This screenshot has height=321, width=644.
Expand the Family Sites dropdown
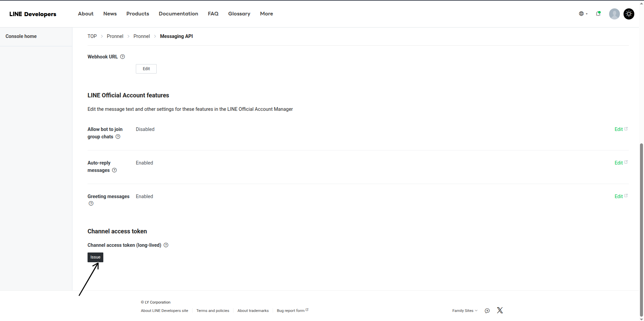pos(465,311)
